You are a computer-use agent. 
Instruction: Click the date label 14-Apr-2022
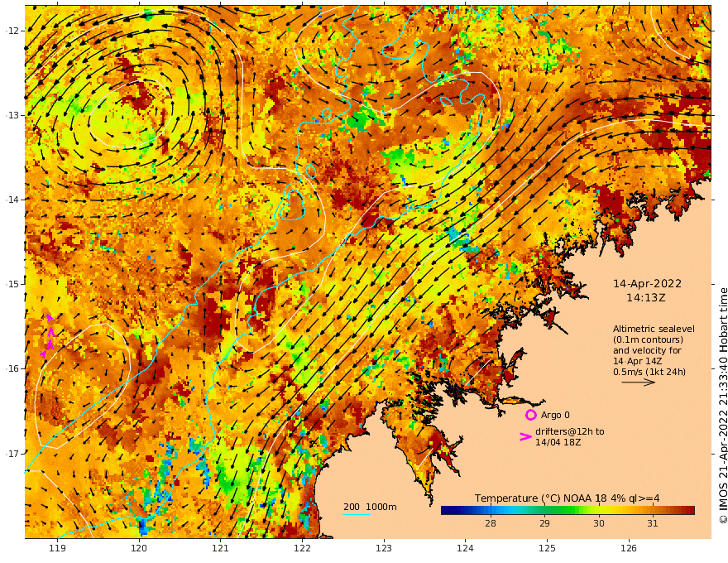pos(647,284)
